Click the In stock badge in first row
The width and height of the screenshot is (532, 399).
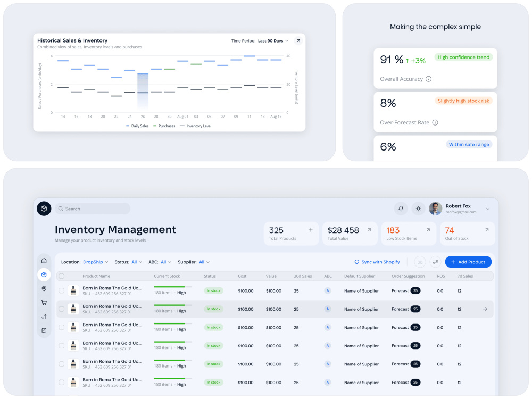[x=213, y=291]
